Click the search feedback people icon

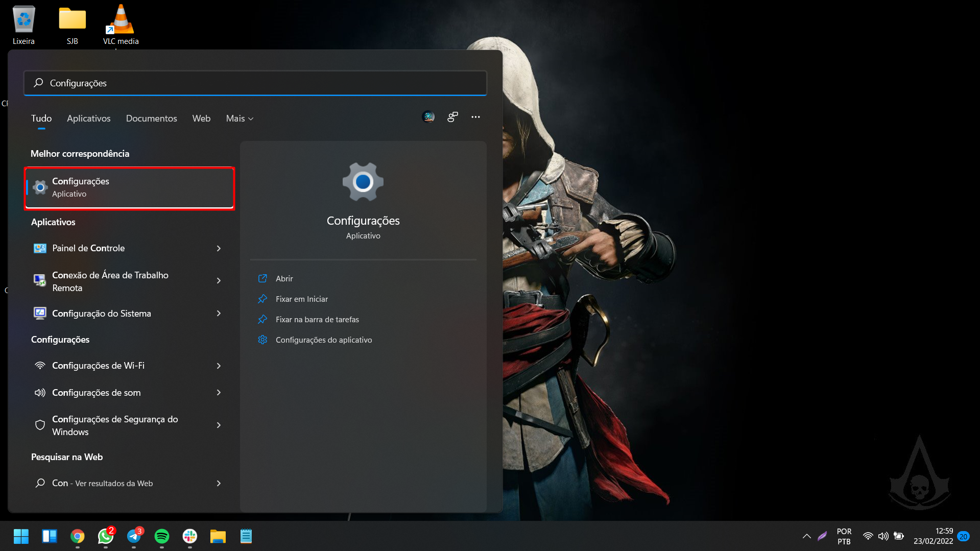(x=452, y=117)
